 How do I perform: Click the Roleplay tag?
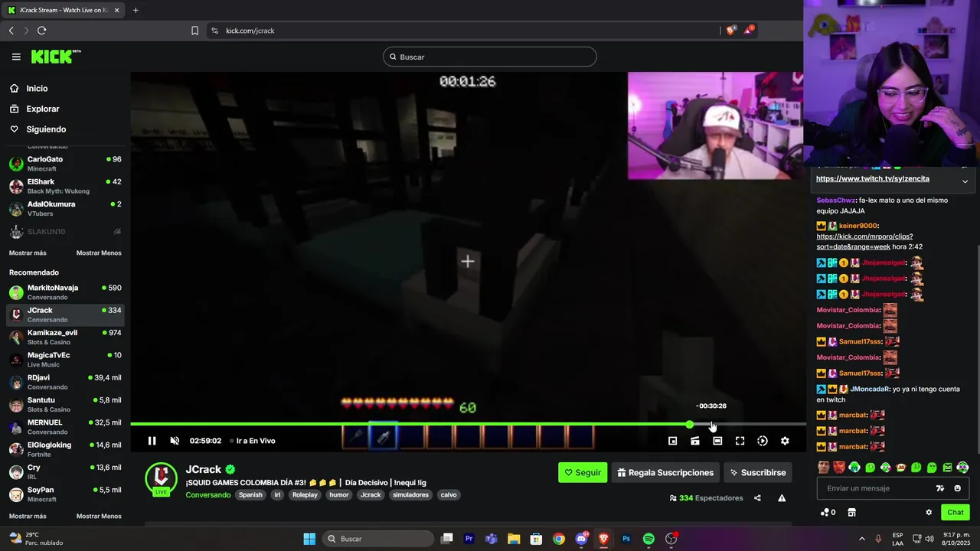coord(305,495)
